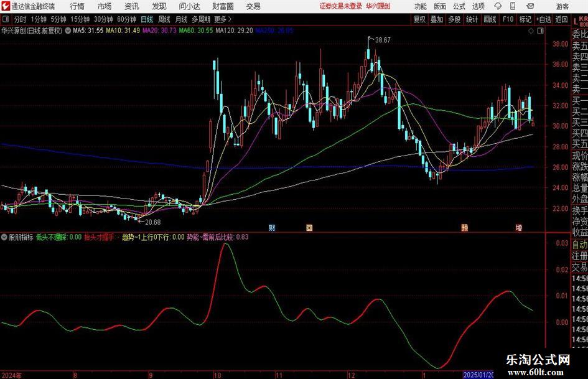Open the 版面 menu
The width and height of the screenshot is (588, 379).
[x=439, y=6]
